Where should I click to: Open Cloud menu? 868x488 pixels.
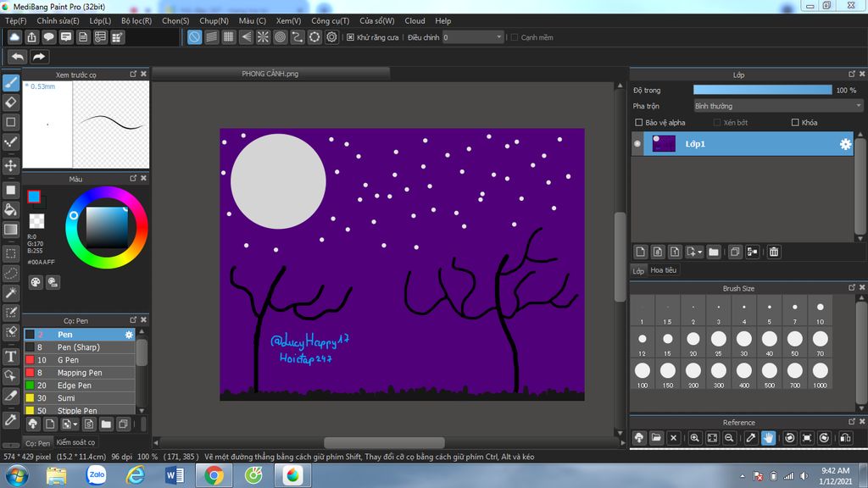(x=415, y=20)
